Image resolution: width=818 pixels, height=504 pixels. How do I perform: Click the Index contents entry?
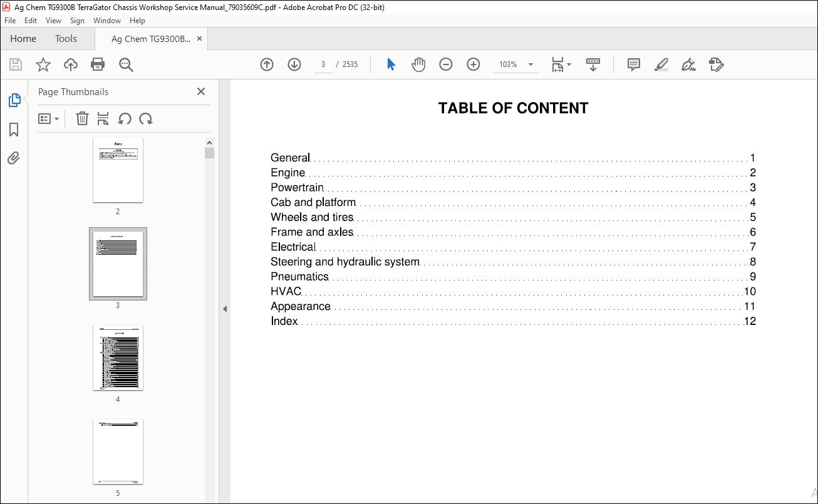pos(513,321)
